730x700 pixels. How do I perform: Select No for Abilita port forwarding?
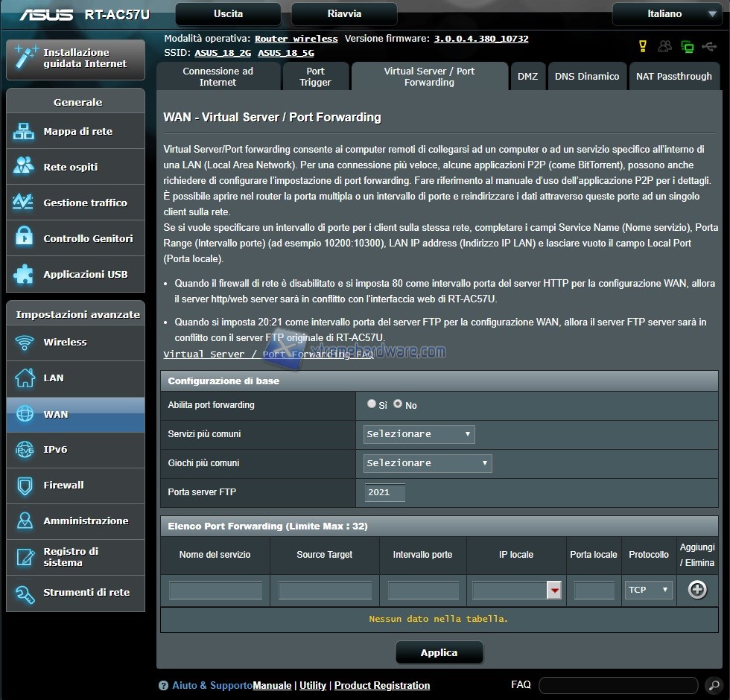pyautogui.click(x=398, y=404)
